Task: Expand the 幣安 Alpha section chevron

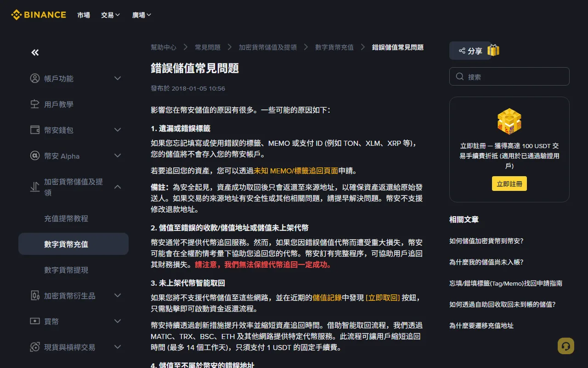Action: click(118, 155)
